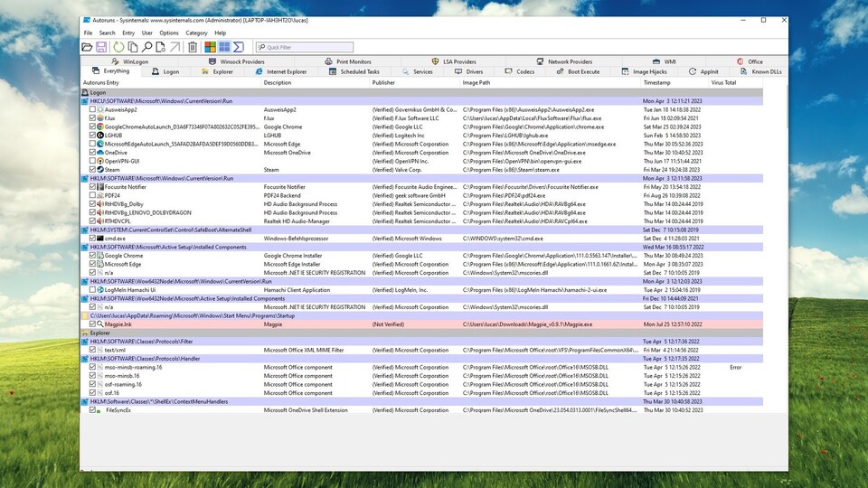Enable the OpenVPN-GUI checkbox
Image resolution: width=868 pixels, height=488 pixels.
tap(92, 161)
